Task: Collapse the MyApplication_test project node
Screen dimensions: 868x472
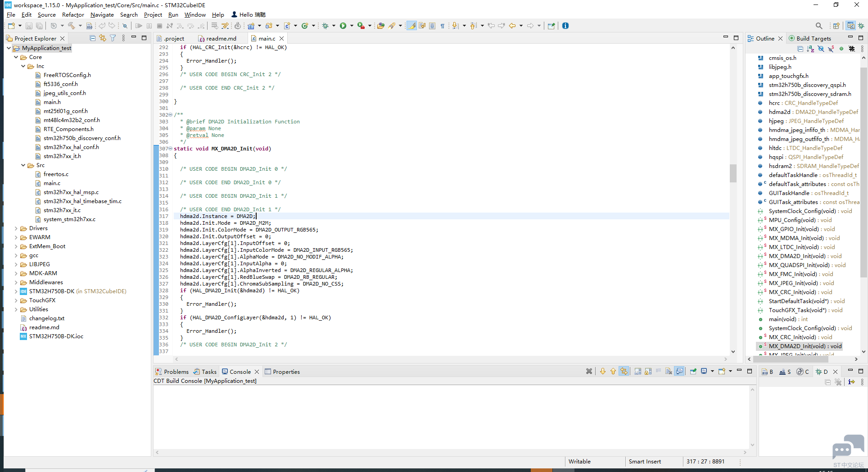Action: [x=9, y=48]
